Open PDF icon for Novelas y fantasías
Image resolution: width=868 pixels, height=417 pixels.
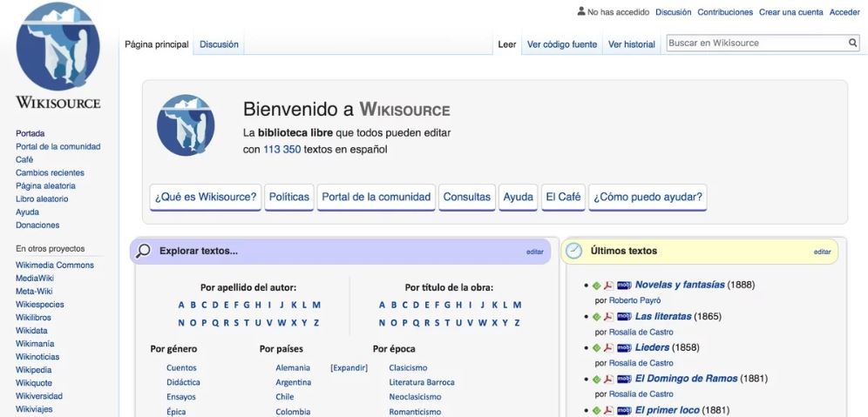(608, 286)
